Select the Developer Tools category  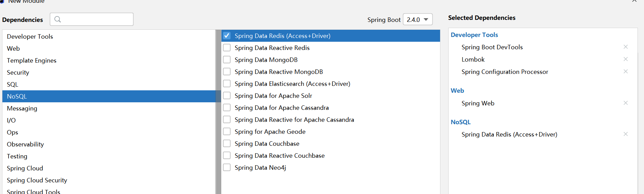pos(109,36)
